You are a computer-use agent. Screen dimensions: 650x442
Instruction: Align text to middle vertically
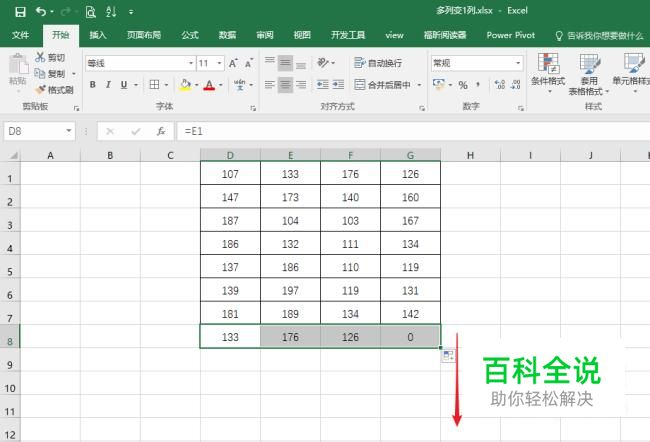pos(285,63)
